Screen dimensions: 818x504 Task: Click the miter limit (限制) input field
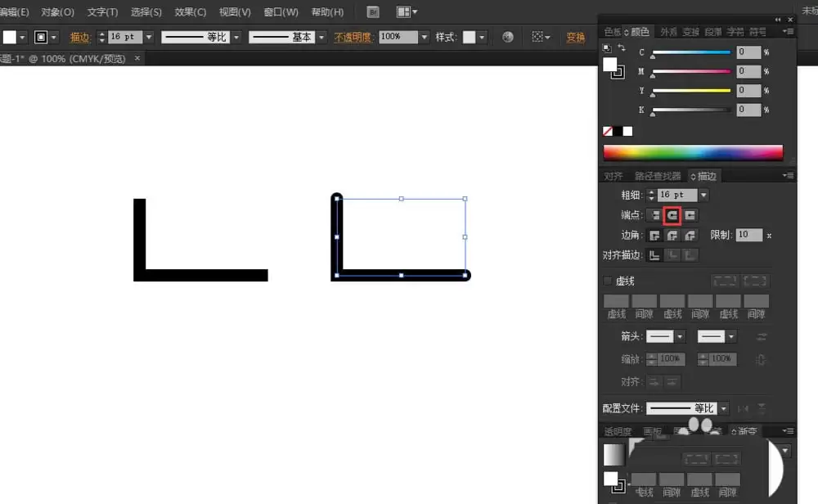(748, 236)
